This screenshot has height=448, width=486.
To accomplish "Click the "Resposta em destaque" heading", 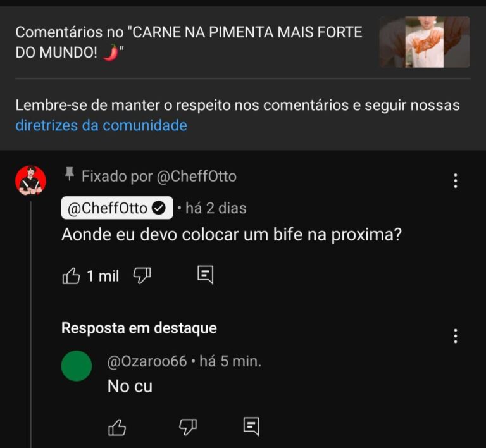I will coord(139,328).
